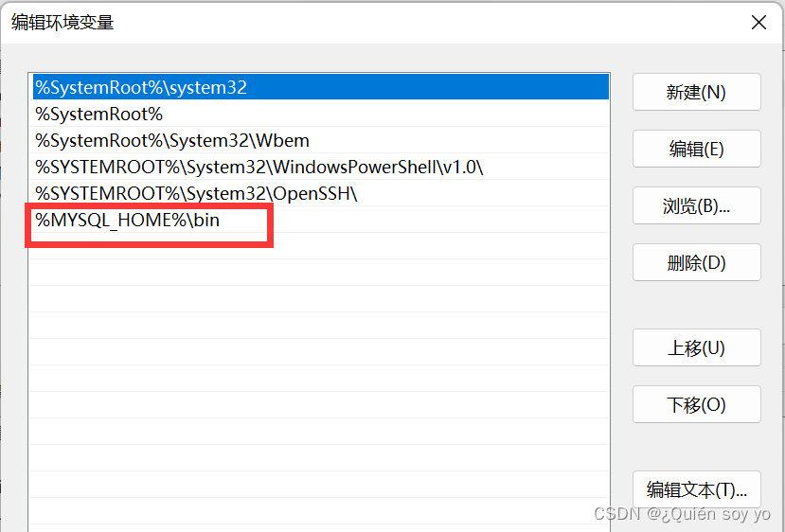Open the 浏览(B)... folder browser
785x532 pixels.
(696, 205)
